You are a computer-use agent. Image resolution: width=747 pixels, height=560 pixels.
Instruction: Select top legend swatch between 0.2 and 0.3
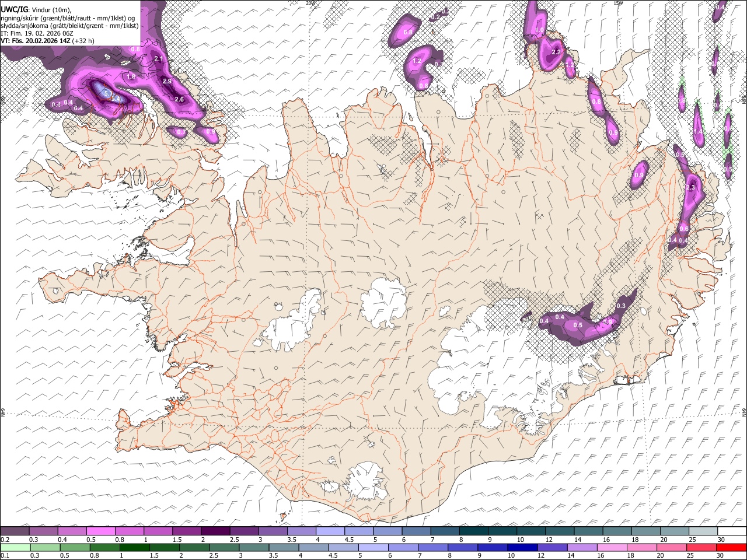point(15,531)
